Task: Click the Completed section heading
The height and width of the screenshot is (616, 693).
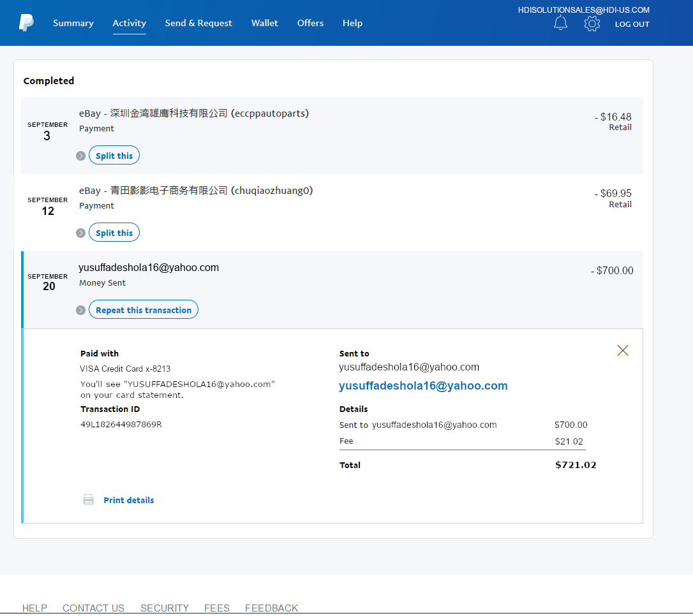Action: coord(48,81)
